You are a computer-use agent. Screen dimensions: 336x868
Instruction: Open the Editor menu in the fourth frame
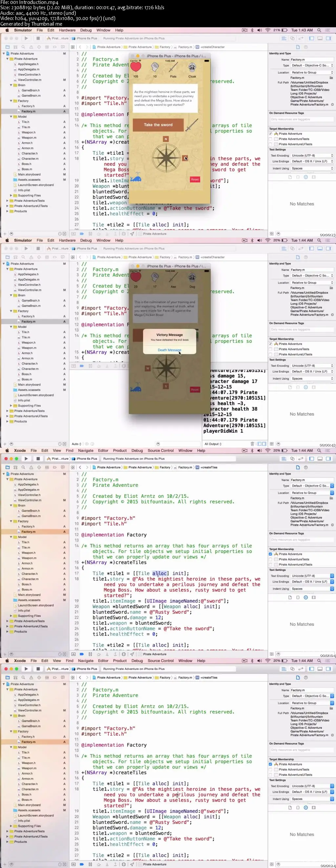pos(103,661)
